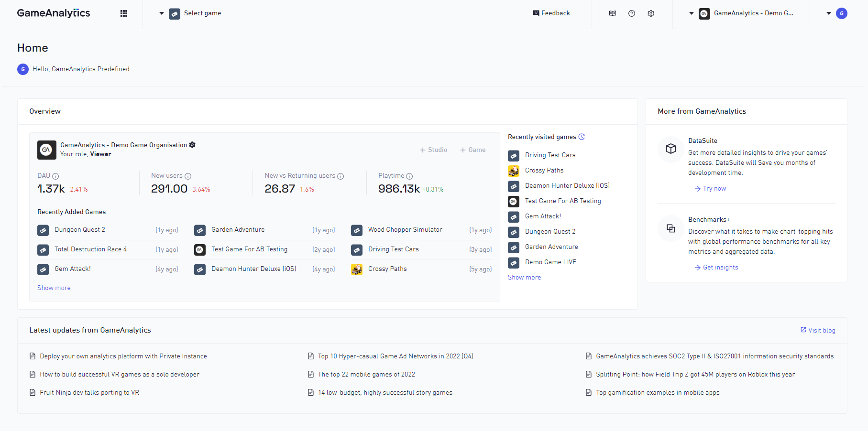Click the + Studio button
Viewport: 868px width, 431px height.
pyautogui.click(x=434, y=150)
